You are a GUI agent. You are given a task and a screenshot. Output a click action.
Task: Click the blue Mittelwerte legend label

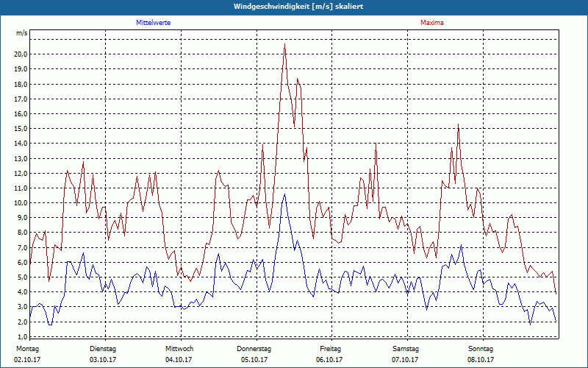tap(154, 23)
